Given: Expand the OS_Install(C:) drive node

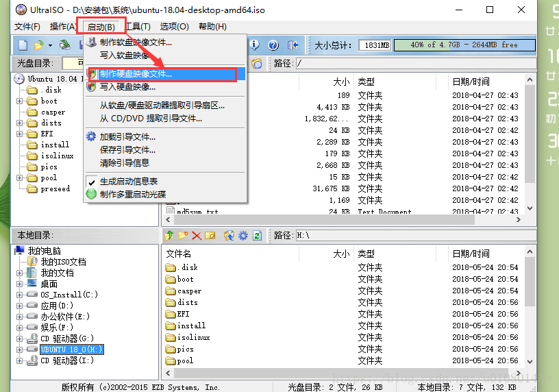Looking at the screenshot, I should (x=20, y=295).
